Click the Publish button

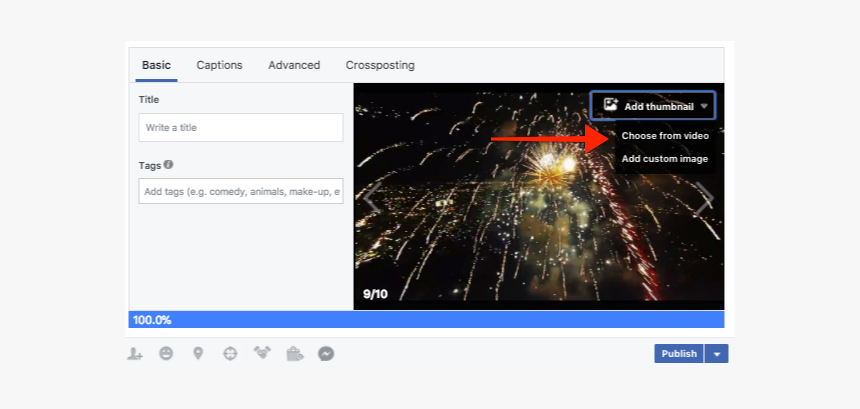679,354
